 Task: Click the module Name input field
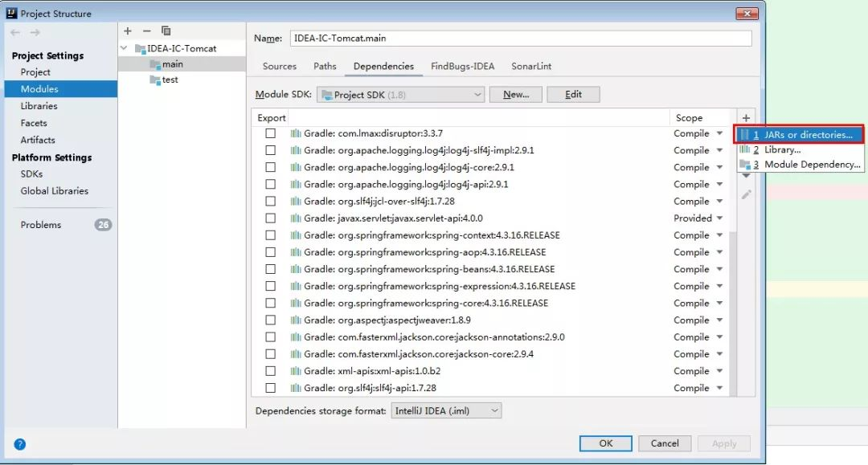[521, 39]
